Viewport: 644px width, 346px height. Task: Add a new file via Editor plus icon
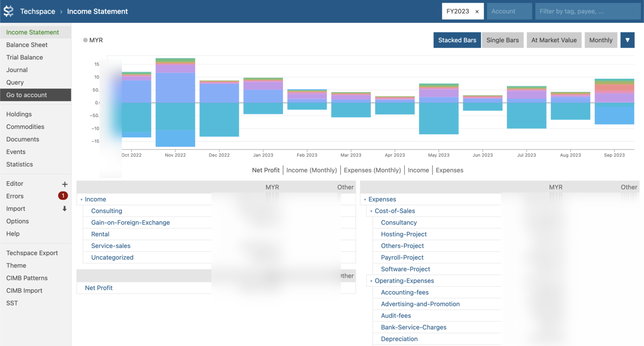pos(65,184)
